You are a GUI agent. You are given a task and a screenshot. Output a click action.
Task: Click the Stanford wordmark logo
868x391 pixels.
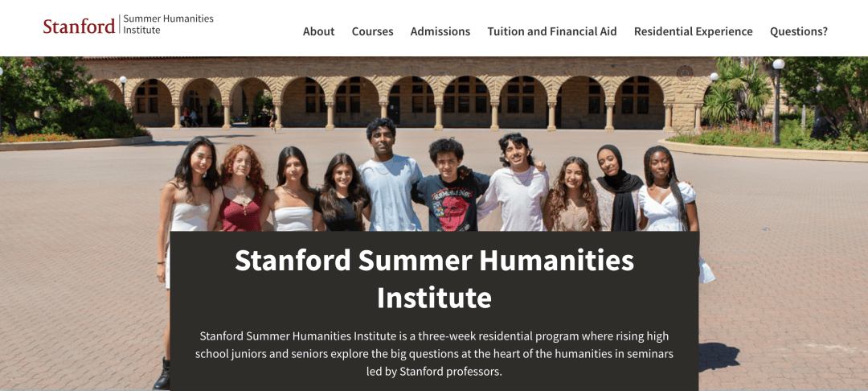79,27
